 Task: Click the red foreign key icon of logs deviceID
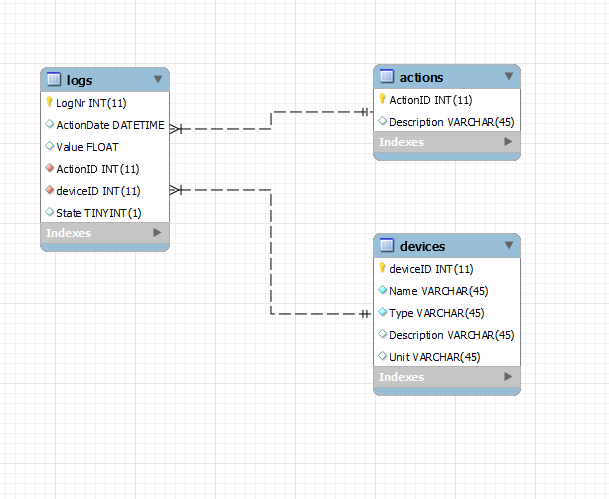coord(49,190)
